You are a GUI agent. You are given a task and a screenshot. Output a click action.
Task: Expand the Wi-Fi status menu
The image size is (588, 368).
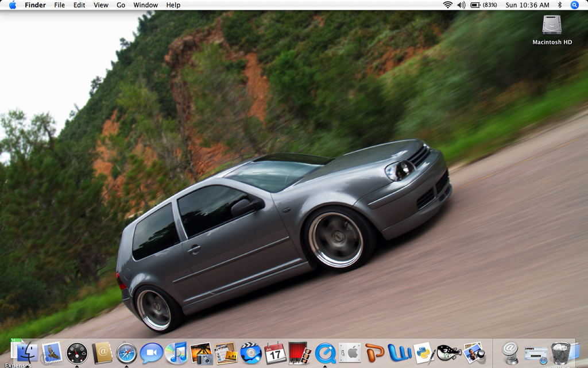[x=447, y=5]
